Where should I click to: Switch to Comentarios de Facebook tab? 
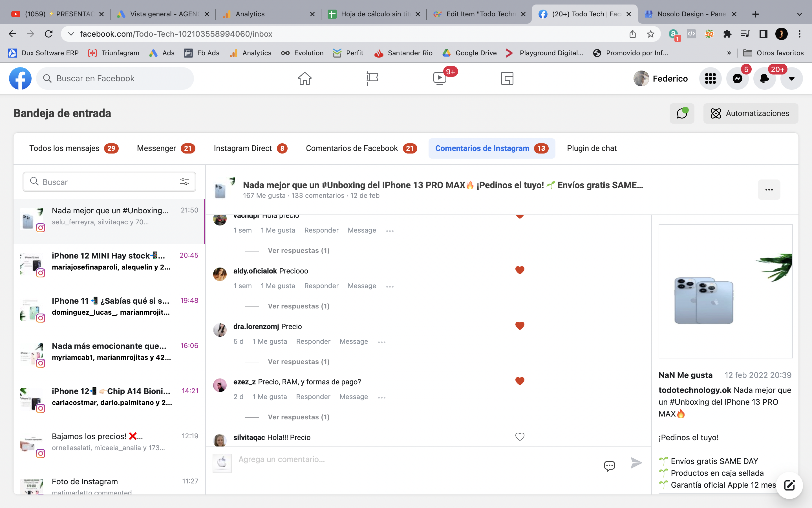pos(361,148)
